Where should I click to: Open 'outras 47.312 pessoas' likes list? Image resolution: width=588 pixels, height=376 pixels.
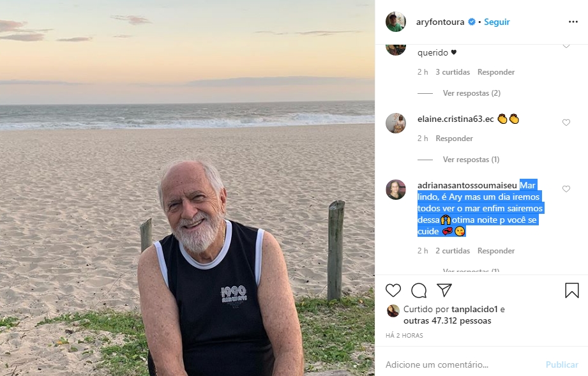[447, 321]
